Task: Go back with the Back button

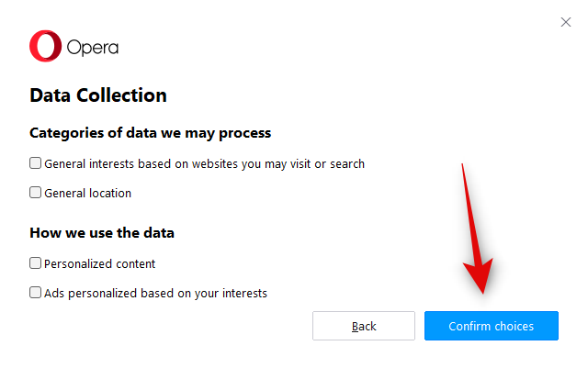Action: (x=364, y=326)
